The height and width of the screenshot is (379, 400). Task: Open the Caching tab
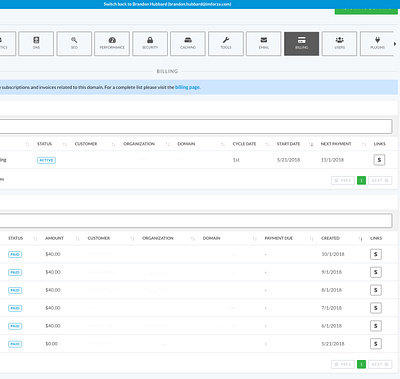(188, 44)
